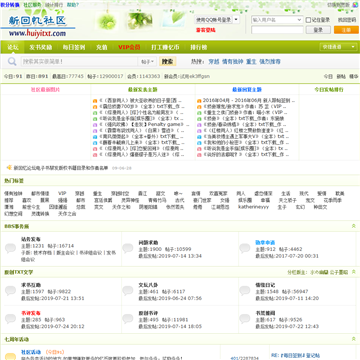Open the 情感日记 board link
Image resolution: width=360 pixels, height=360 pixels.
pyautogui.click(x=265, y=285)
